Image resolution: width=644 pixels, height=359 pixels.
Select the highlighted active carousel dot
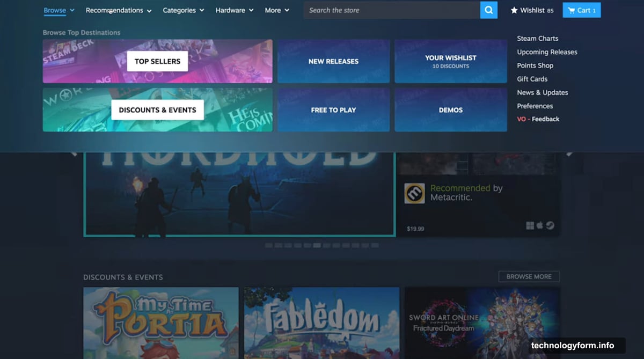point(317,245)
